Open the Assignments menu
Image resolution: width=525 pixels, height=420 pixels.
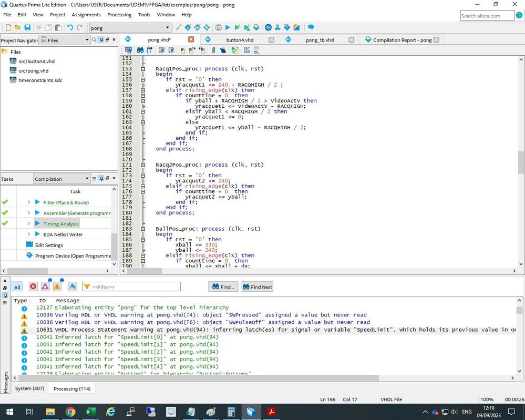pos(86,15)
